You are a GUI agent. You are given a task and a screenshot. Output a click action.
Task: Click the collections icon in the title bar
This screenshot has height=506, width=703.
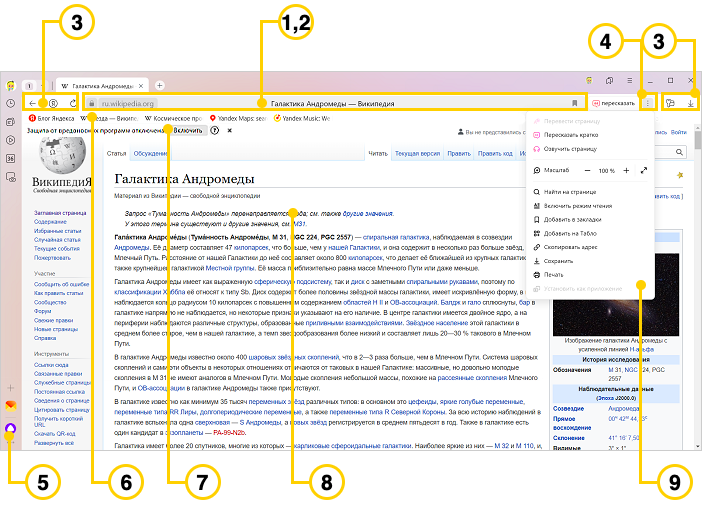pos(609,81)
